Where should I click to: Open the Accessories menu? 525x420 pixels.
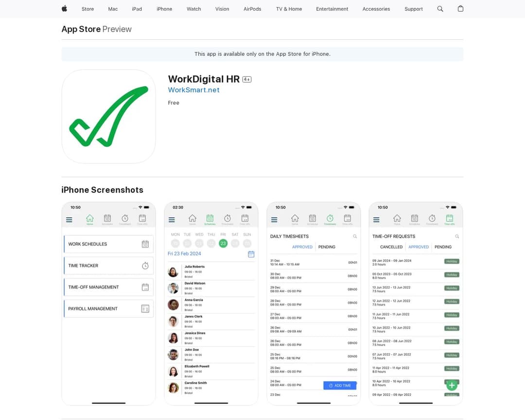(376, 9)
